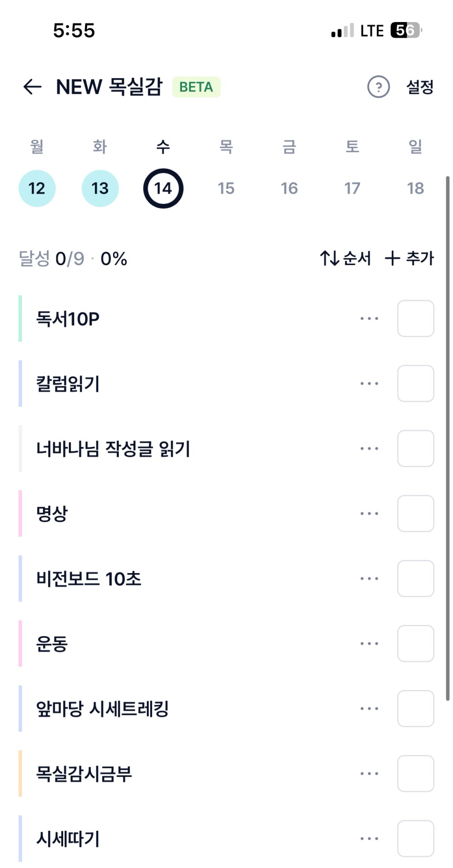The image size is (453, 868).
Task: Open three-dot menu for 명상
Action: (369, 513)
